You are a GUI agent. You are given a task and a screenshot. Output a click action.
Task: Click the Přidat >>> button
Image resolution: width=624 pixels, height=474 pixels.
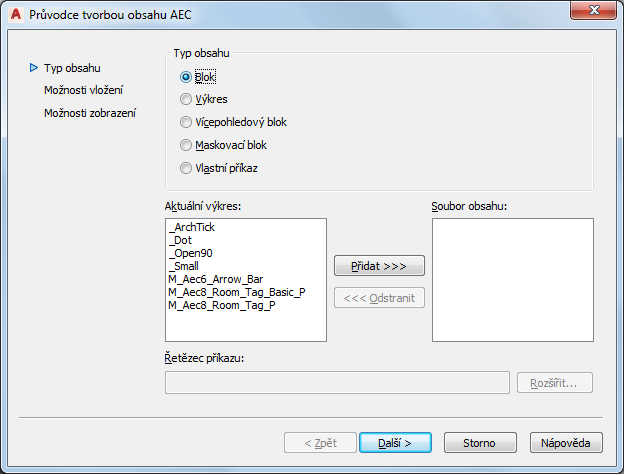click(x=379, y=265)
